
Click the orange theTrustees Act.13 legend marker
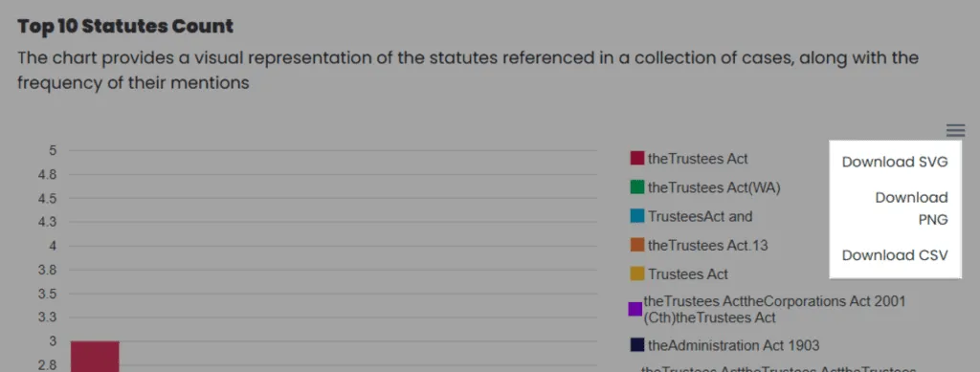(636, 245)
